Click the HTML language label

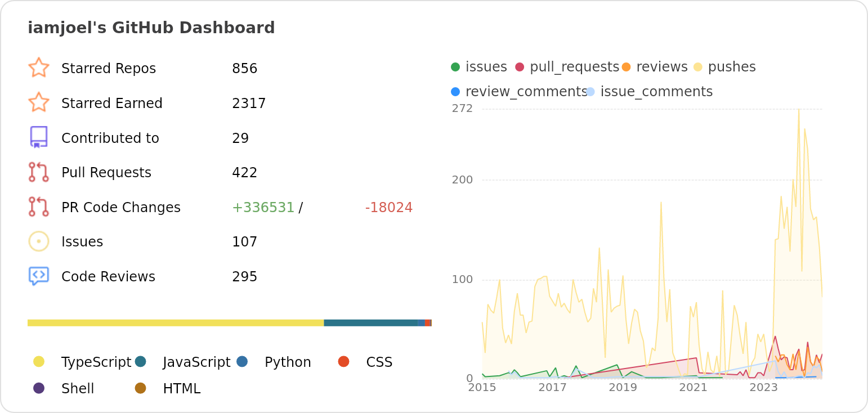[182, 389]
